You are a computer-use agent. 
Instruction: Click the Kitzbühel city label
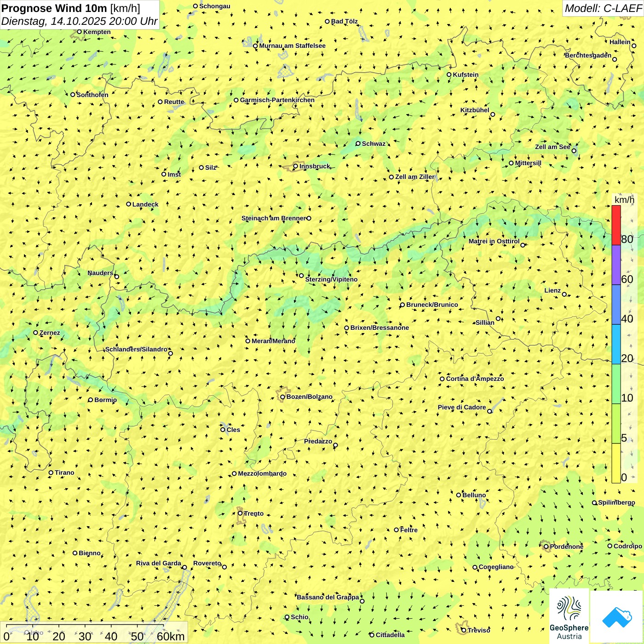point(475,110)
